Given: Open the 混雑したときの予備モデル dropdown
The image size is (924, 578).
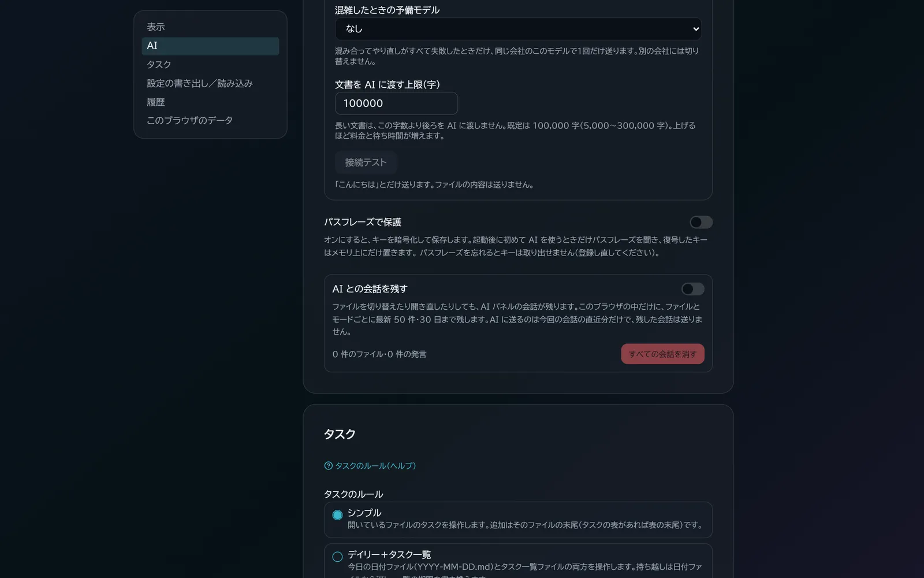Looking at the screenshot, I should 518,29.
